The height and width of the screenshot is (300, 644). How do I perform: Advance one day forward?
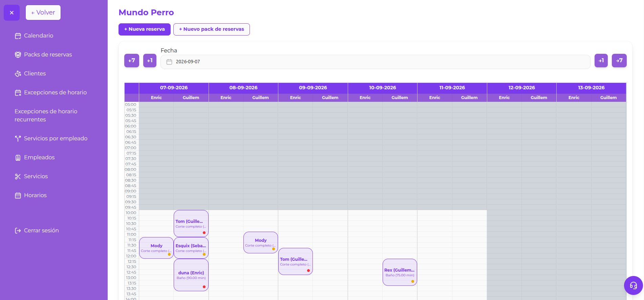pos(601,61)
